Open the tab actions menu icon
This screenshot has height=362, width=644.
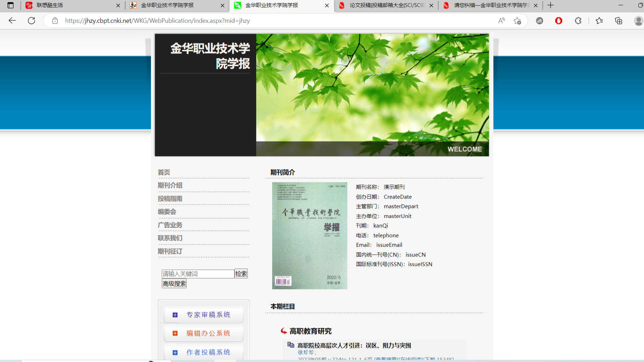click(10, 5)
